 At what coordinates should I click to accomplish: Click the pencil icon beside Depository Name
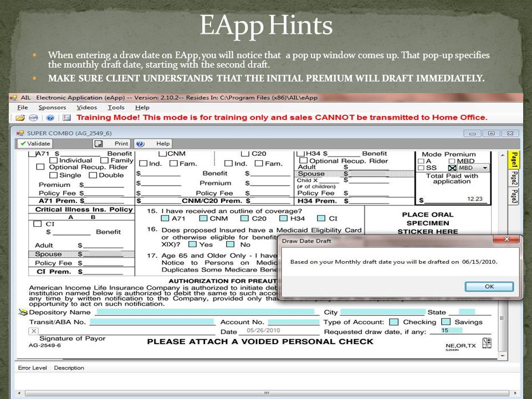23,312
